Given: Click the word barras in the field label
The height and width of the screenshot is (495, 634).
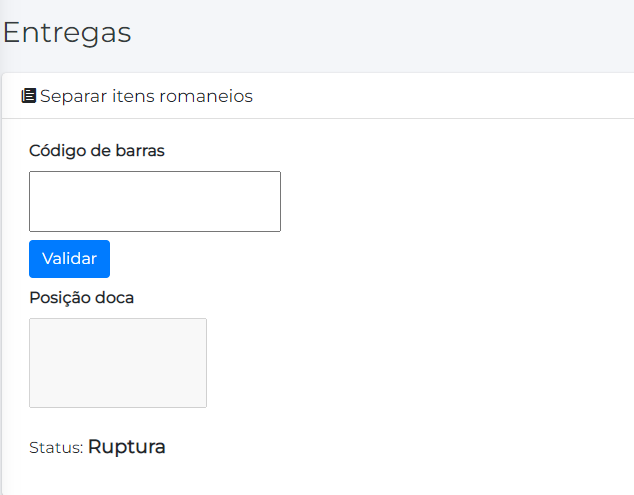Looking at the screenshot, I should click(x=140, y=151).
